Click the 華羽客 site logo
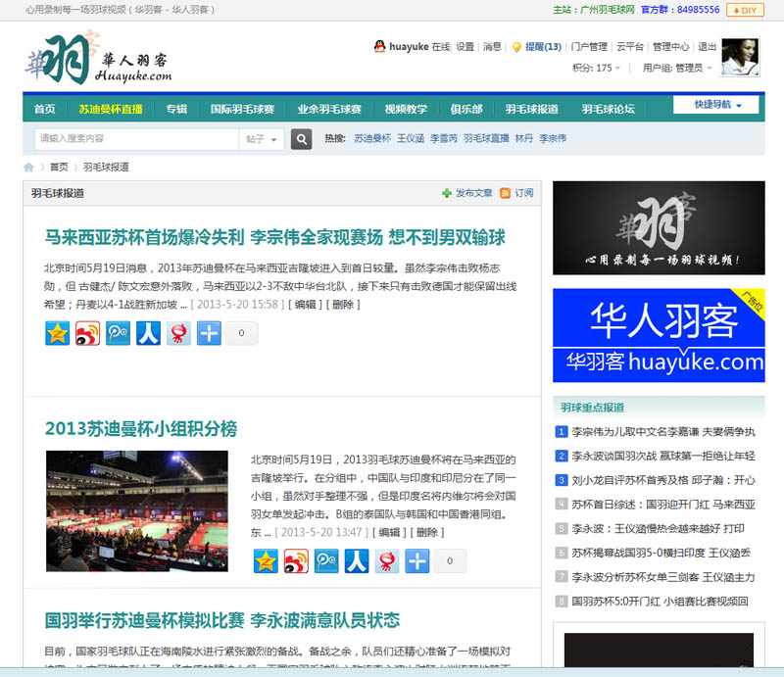This screenshot has width=784, height=677. pos(99,58)
